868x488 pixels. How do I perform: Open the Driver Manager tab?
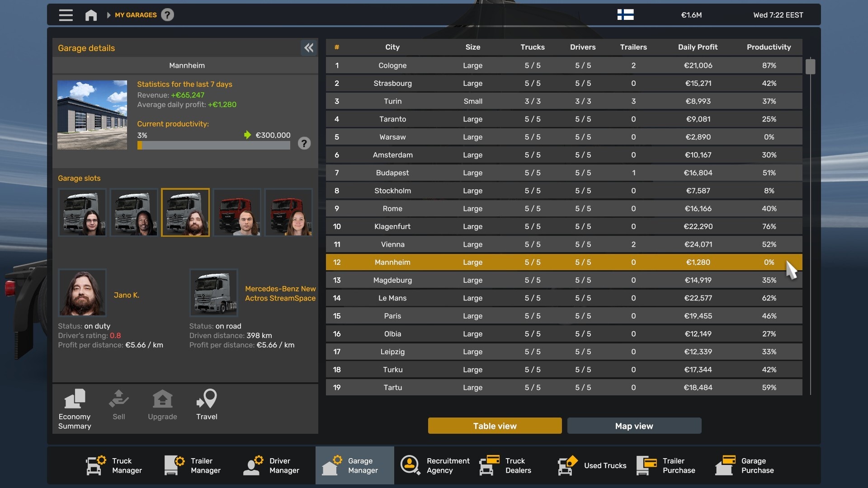pos(271,465)
